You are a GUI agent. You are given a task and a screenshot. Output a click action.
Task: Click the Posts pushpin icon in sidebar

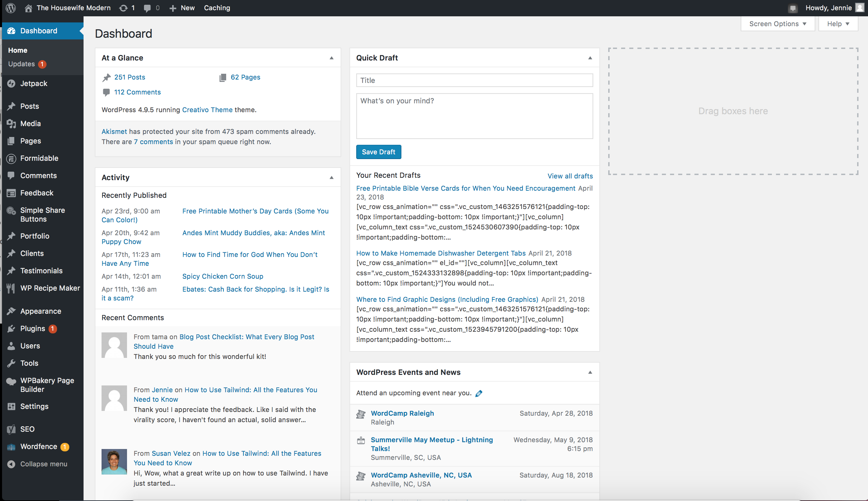point(11,106)
